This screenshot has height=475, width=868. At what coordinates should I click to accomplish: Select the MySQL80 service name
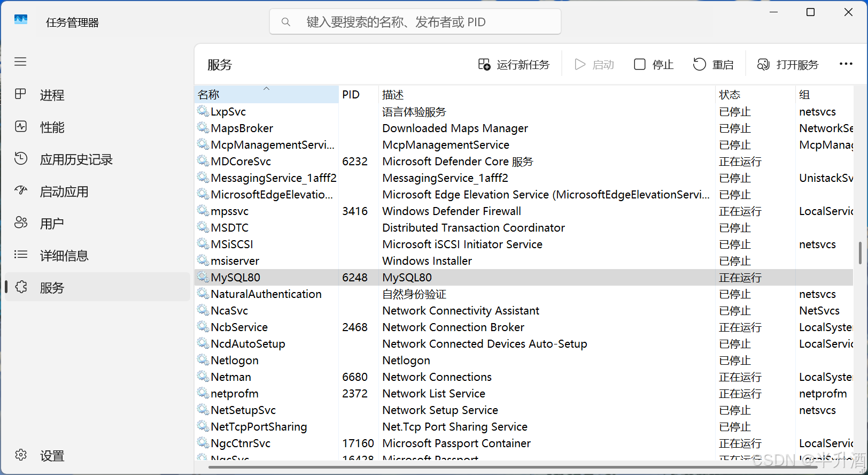click(236, 278)
